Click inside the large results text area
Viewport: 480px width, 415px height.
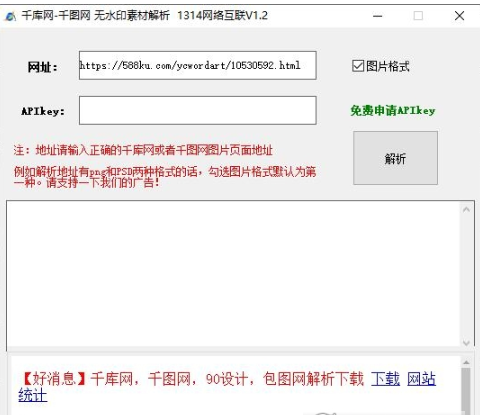233,273
